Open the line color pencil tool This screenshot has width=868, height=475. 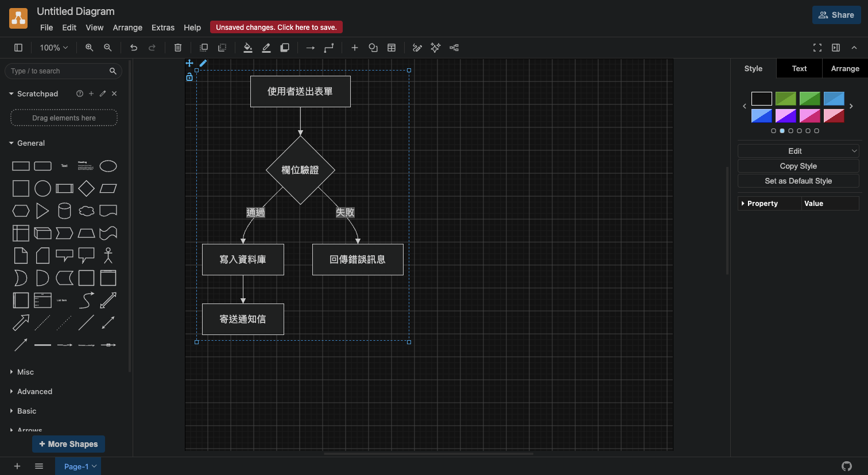pyautogui.click(x=266, y=48)
